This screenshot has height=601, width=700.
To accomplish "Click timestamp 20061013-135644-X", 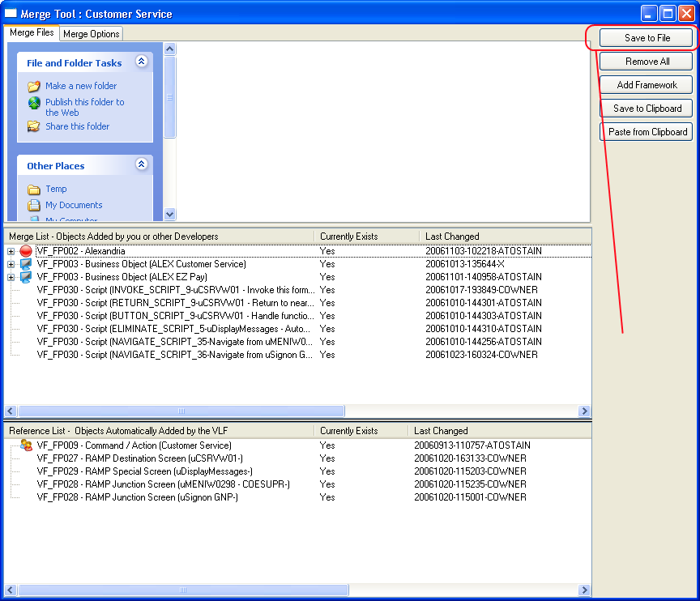I will [465, 264].
